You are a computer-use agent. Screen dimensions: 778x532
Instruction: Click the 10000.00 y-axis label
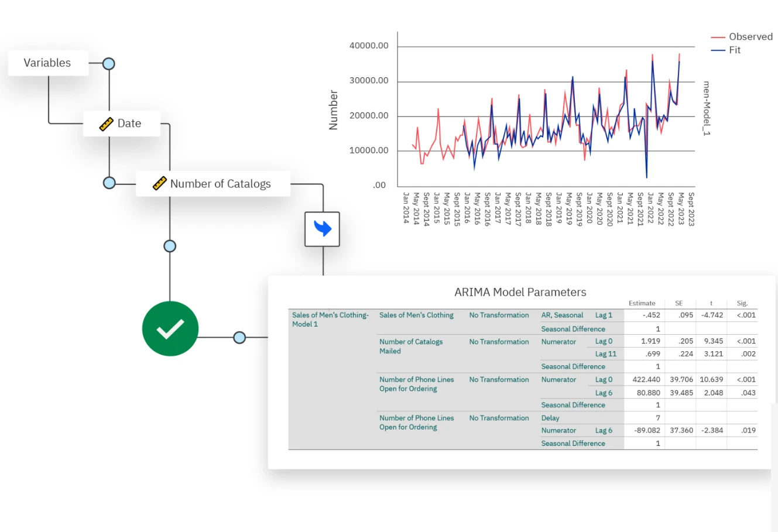click(x=369, y=150)
